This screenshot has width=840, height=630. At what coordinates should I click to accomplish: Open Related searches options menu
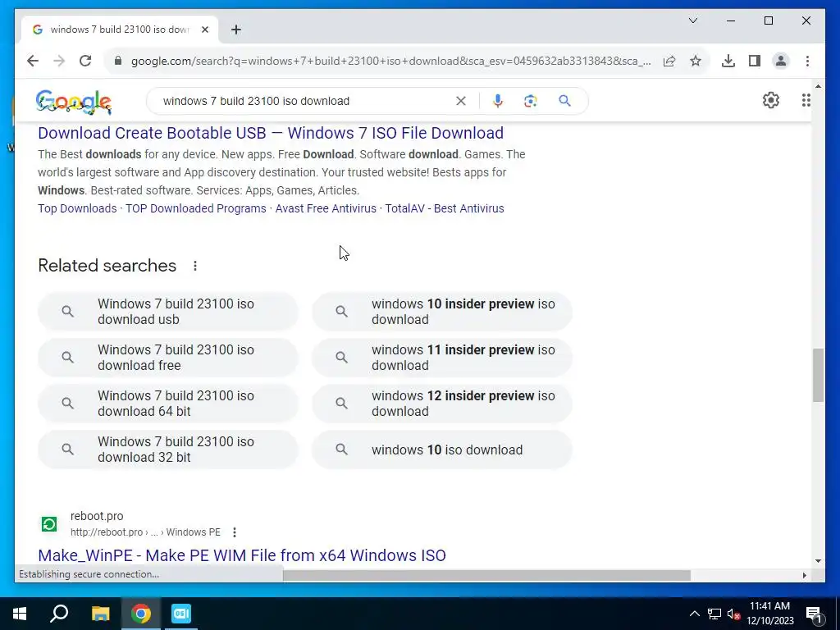(x=195, y=266)
